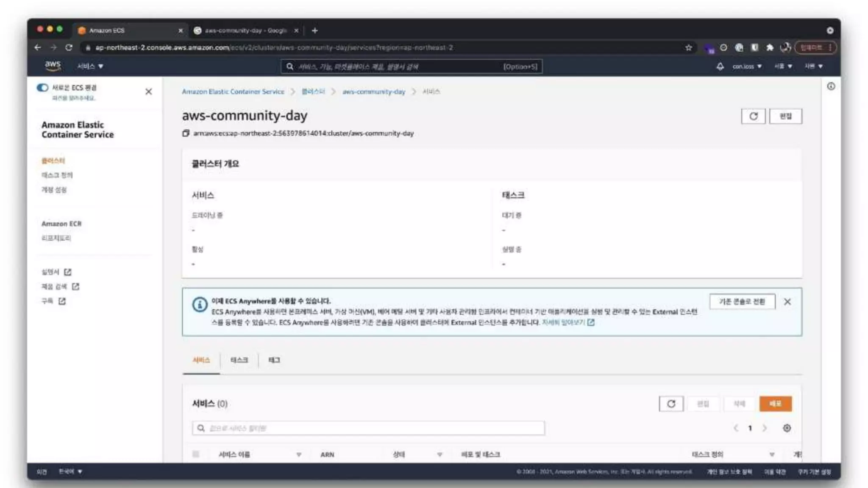The image size is (868, 488).
Task: Expand the AWS Services dropdown menu
Action: [90, 67]
